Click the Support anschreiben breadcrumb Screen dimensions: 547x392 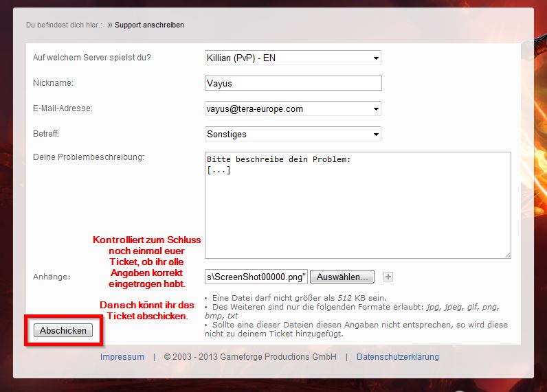click(x=149, y=25)
